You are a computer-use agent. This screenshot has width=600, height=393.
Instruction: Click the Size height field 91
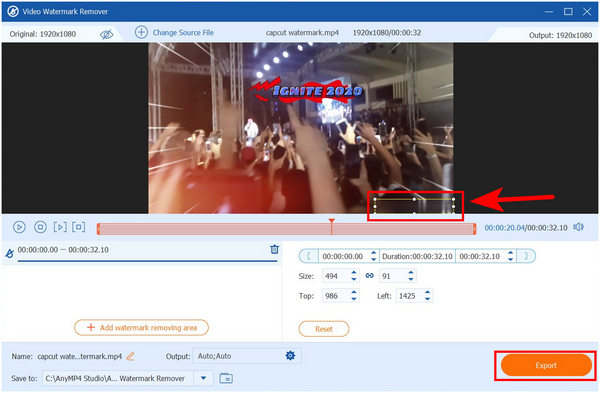(392, 276)
